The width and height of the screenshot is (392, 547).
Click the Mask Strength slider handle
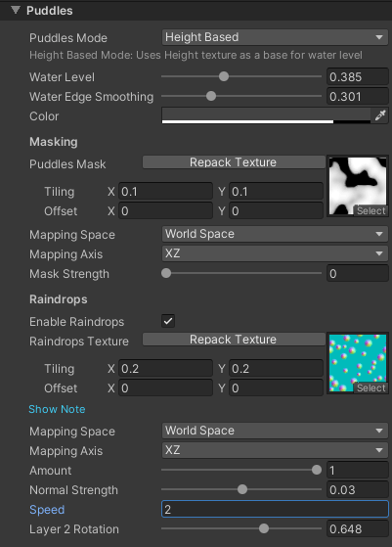(x=166, y=273)
